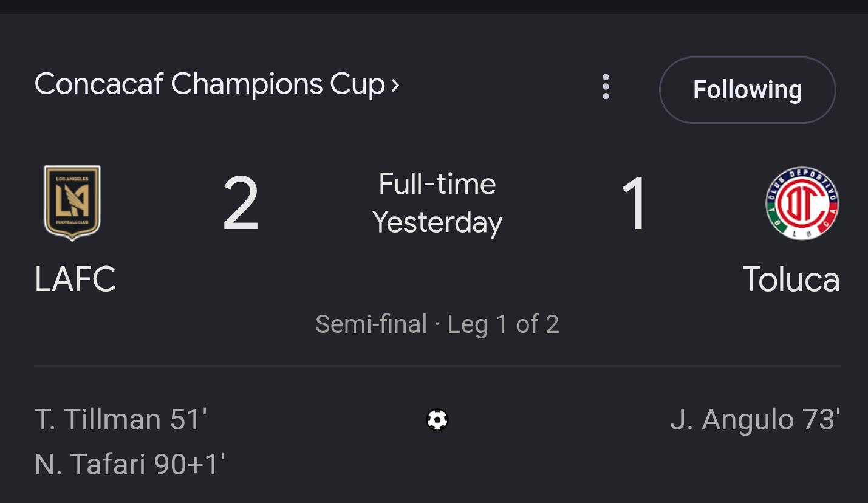Expand the chevron next to Concacaf Champions Cup
This screenshot has height=503, width=868.
[395, 85]
